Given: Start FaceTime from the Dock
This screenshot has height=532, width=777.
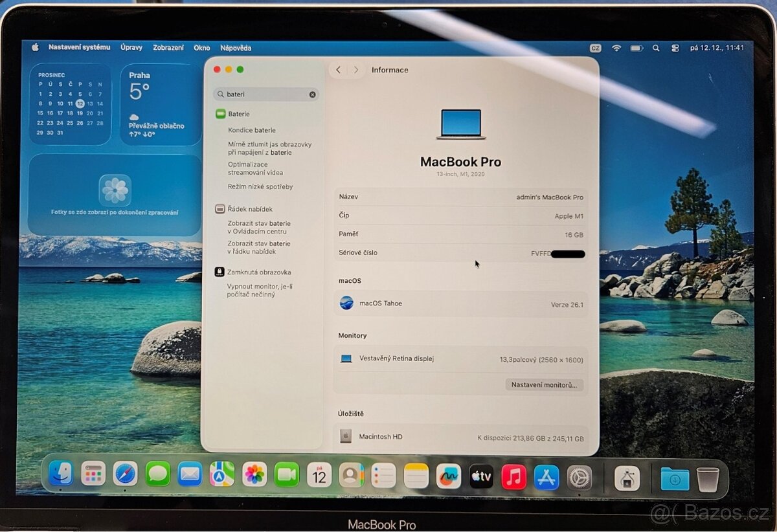Looking at the screenshot, I should click(x=286, y=476).
